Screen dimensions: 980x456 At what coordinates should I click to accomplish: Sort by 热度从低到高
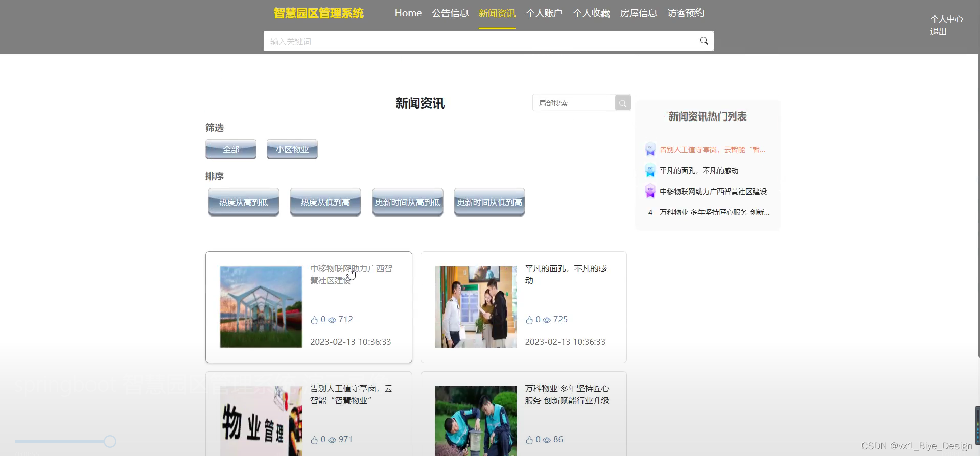[325, 202]
